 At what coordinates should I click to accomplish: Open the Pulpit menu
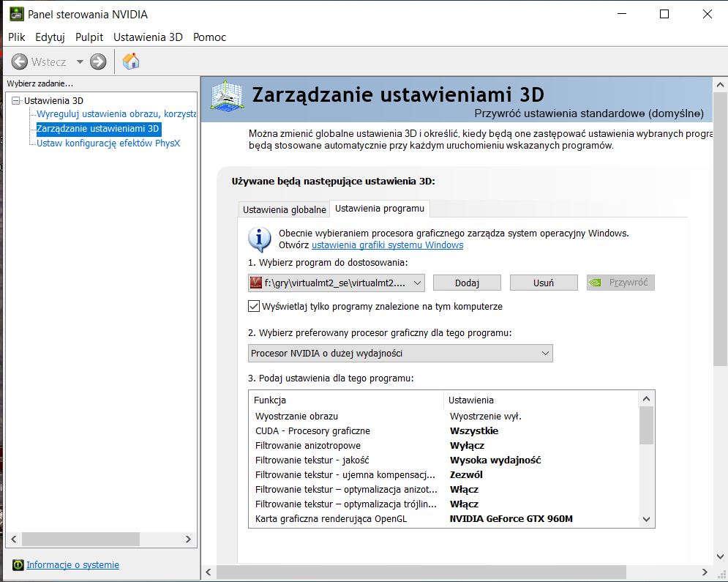pos(89,37)
